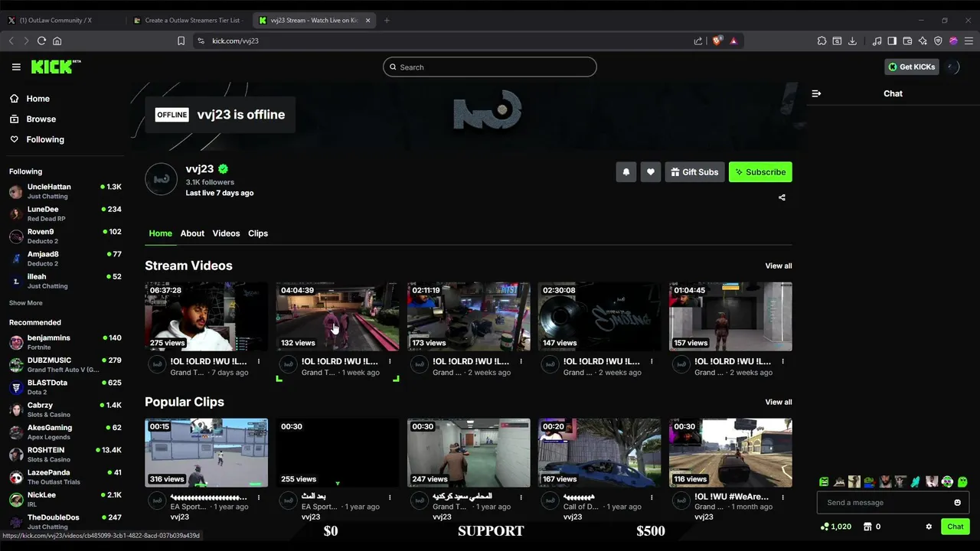Click the vvj23 channel avatar
Viewport: 980px width, 551px height.
[161, 179]
